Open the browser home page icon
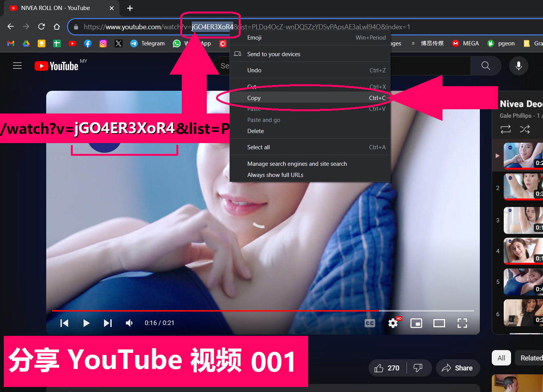 pos(57,27)
